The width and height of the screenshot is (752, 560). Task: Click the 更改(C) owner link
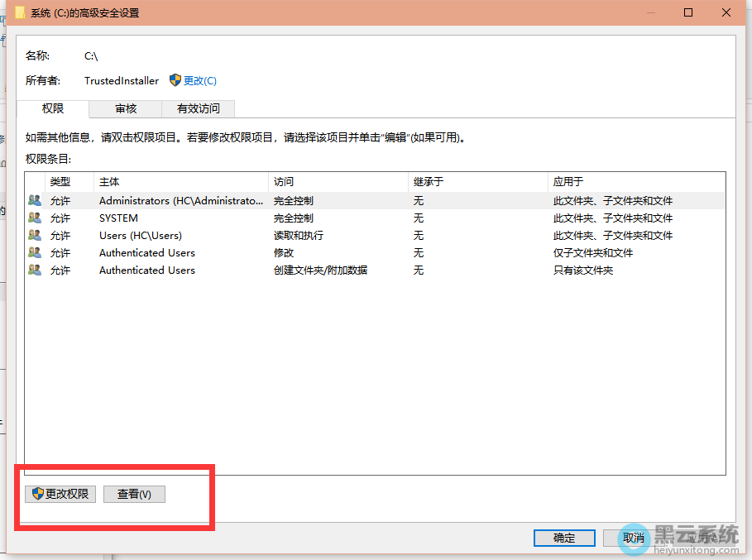tap(199, 80)
